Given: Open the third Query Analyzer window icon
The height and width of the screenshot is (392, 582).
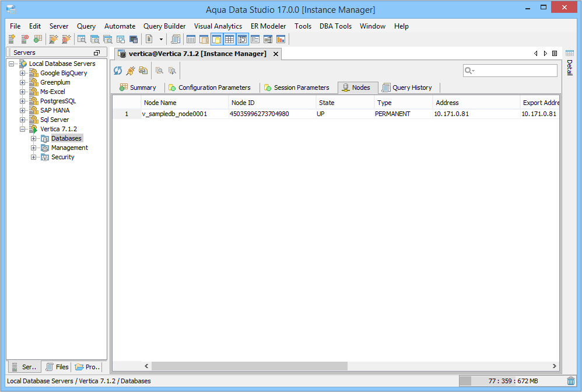Looking at the screenshot, I should [108, 39].
